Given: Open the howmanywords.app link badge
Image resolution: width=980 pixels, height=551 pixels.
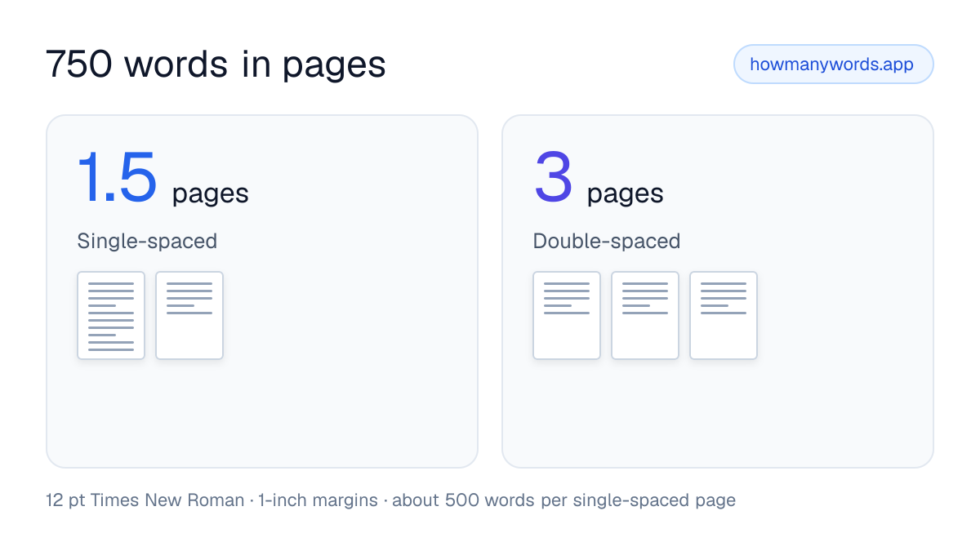Looking at the screenshot, I should pos(833,64).
